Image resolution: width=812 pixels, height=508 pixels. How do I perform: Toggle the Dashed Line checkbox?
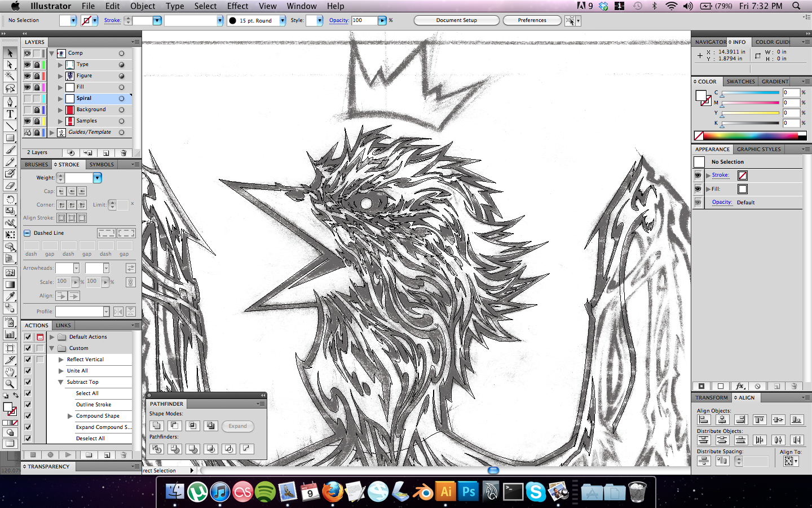click(27, 233)
